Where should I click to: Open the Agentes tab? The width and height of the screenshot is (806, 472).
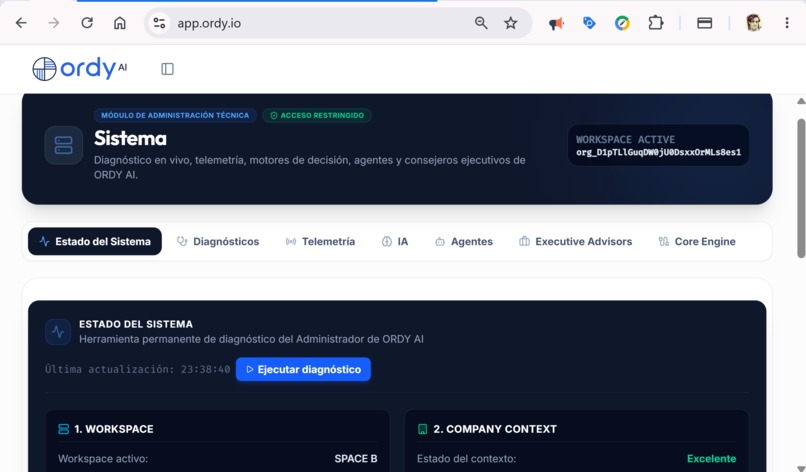click(464, 241)
